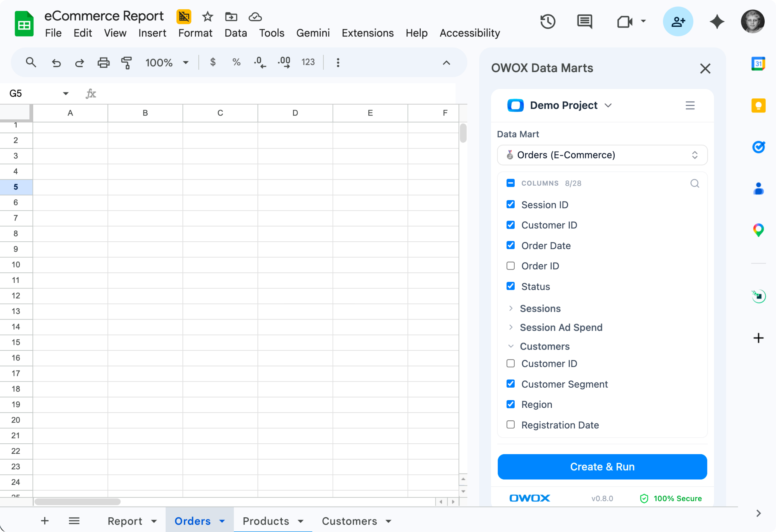Open the 123 number formats menu
Screen dimensions: 776x532
pyautogui.click(x=308, y=62)
